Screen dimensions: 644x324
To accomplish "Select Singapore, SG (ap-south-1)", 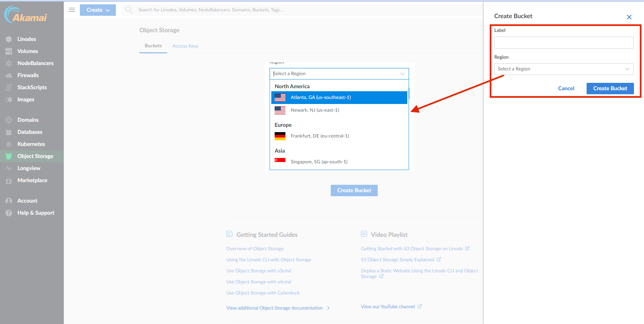I will tap(339, 162).
